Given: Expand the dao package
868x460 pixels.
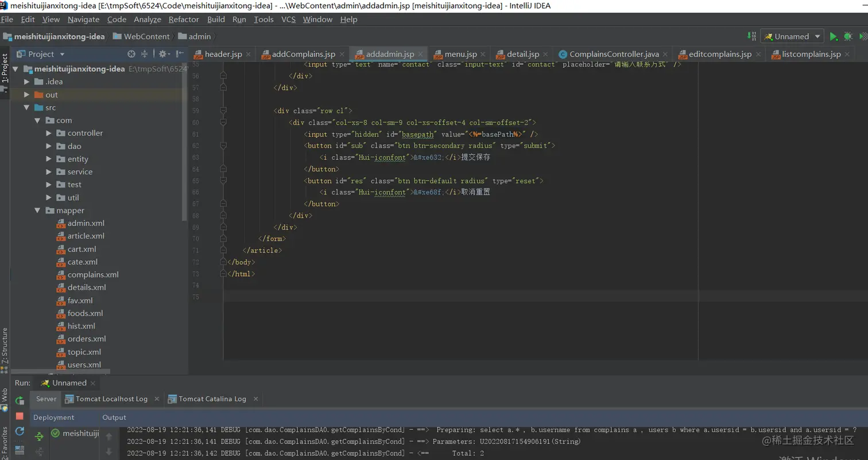Looking at the screenshot, I should [x=49, y=146].
